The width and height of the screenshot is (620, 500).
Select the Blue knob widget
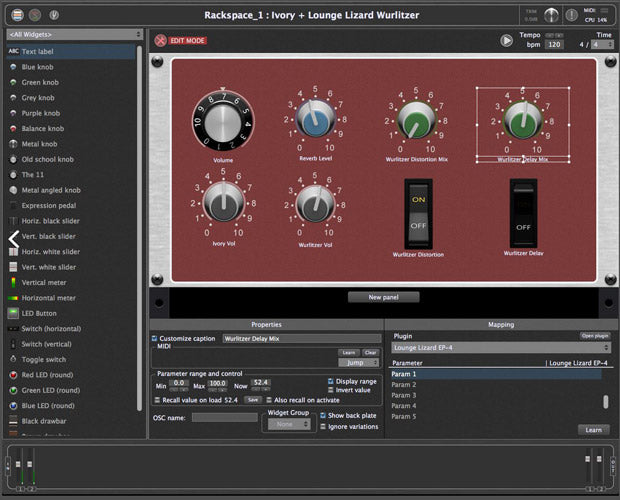71,67
